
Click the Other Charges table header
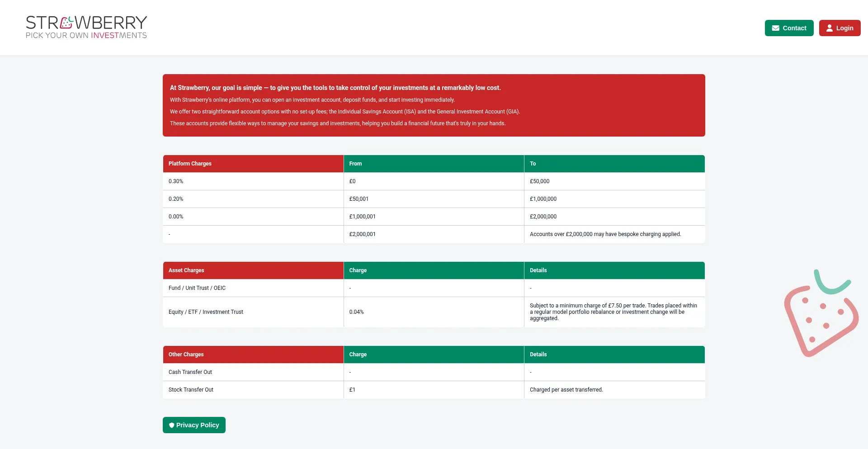click(253, 354)
